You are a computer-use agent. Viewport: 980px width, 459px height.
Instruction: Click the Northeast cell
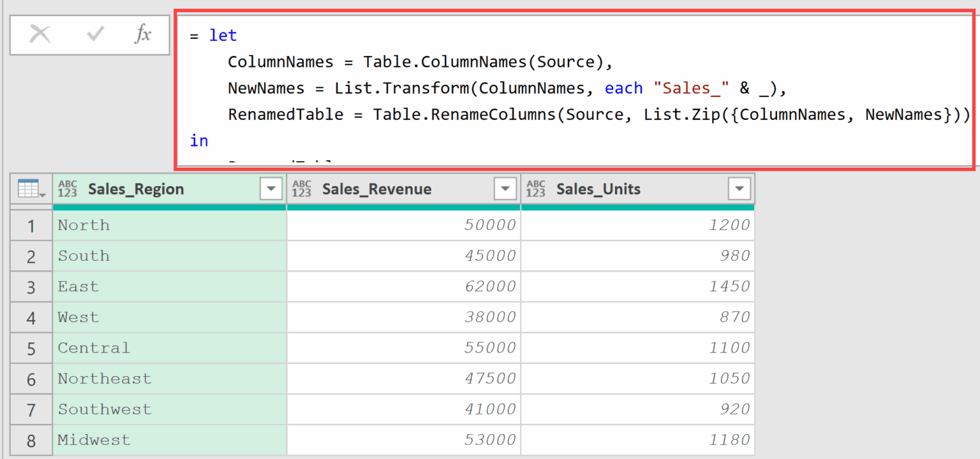[170, 379]
